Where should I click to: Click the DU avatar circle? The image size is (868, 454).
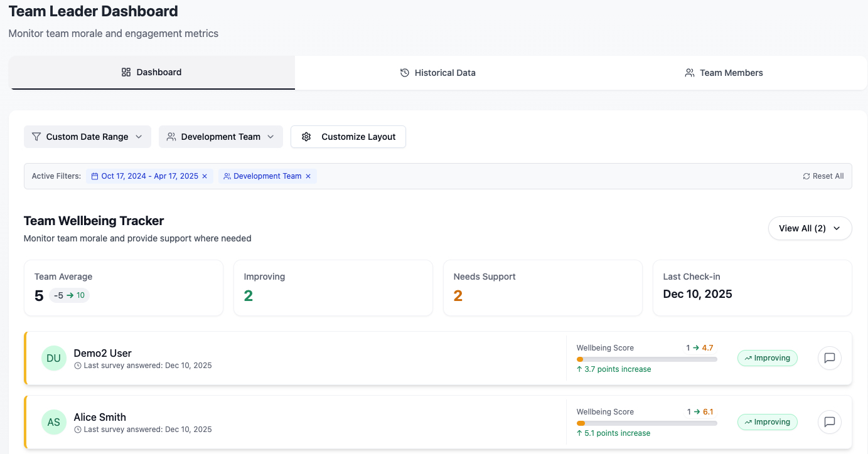[x=54, y=358]
